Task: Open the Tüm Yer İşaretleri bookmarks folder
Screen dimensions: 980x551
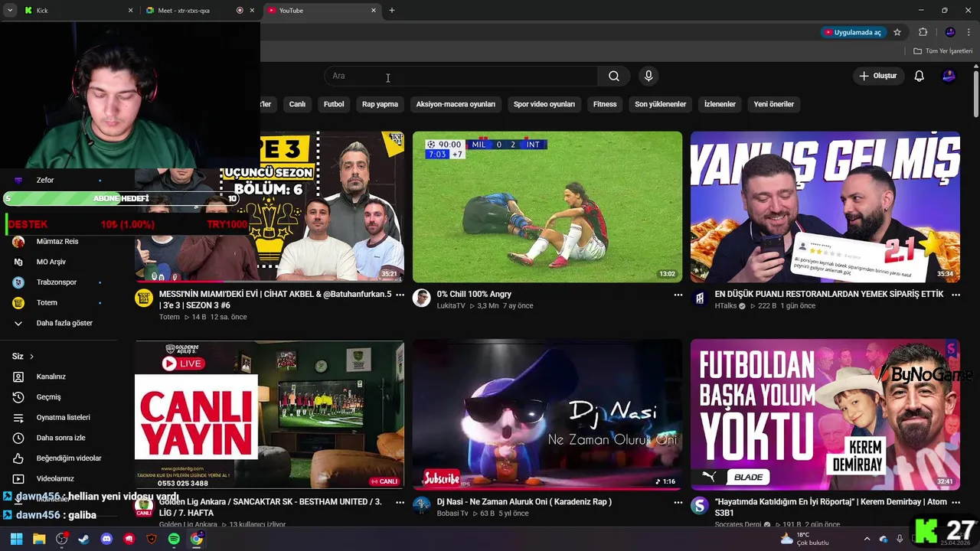Action: pyautogui.click(x=942, y=51)
